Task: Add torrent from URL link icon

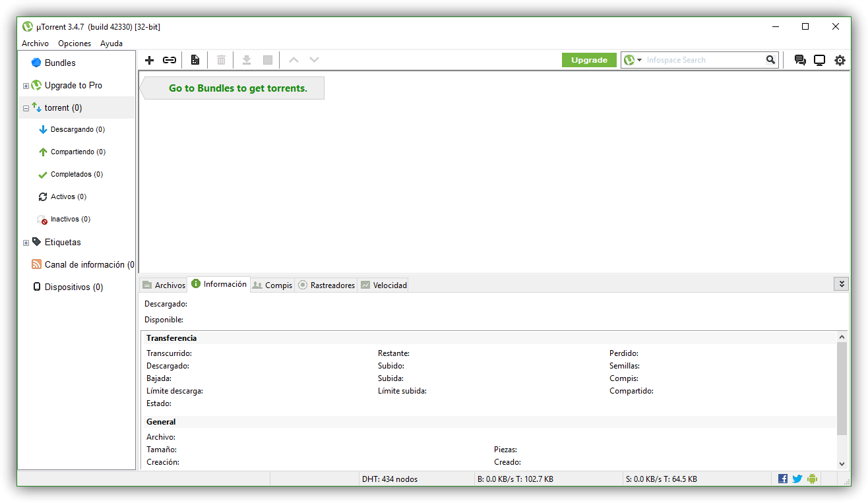Action: (170, 60)
